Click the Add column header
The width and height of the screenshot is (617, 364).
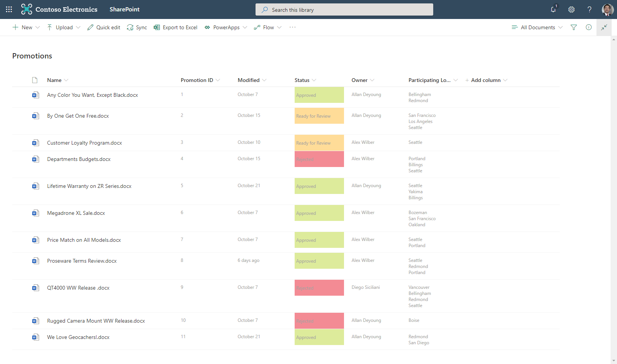[x=486, y=80]
